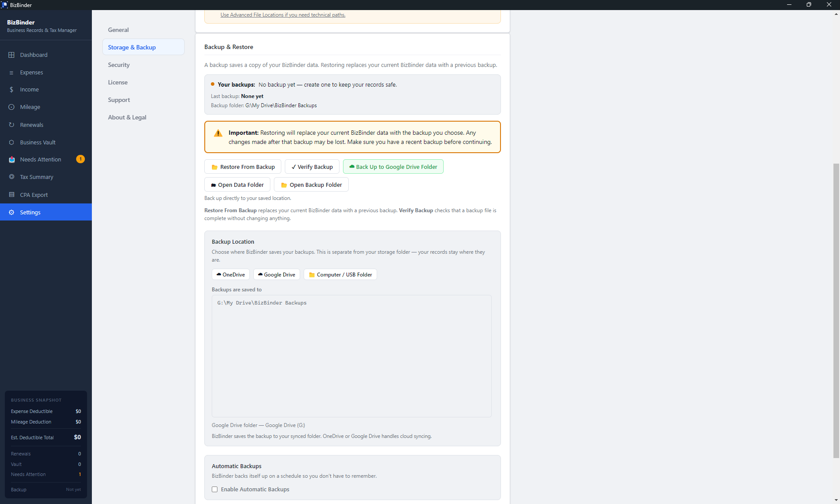The image size is (840, 504).
Task: Choose OneDrive as backup location
Action: 231,275
